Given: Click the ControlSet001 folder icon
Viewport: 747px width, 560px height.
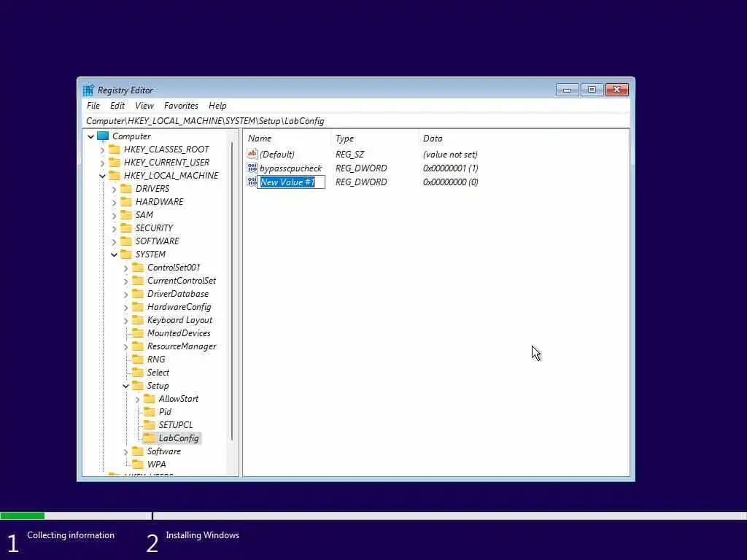Looking at the screenshot, I should pyautogui.click(x=138, y=268).
